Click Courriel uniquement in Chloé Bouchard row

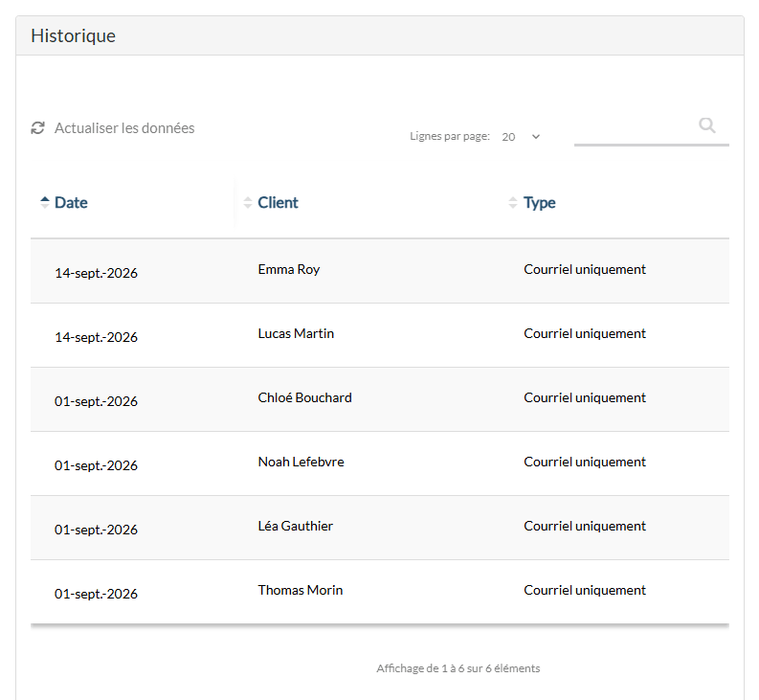point(585,397)
